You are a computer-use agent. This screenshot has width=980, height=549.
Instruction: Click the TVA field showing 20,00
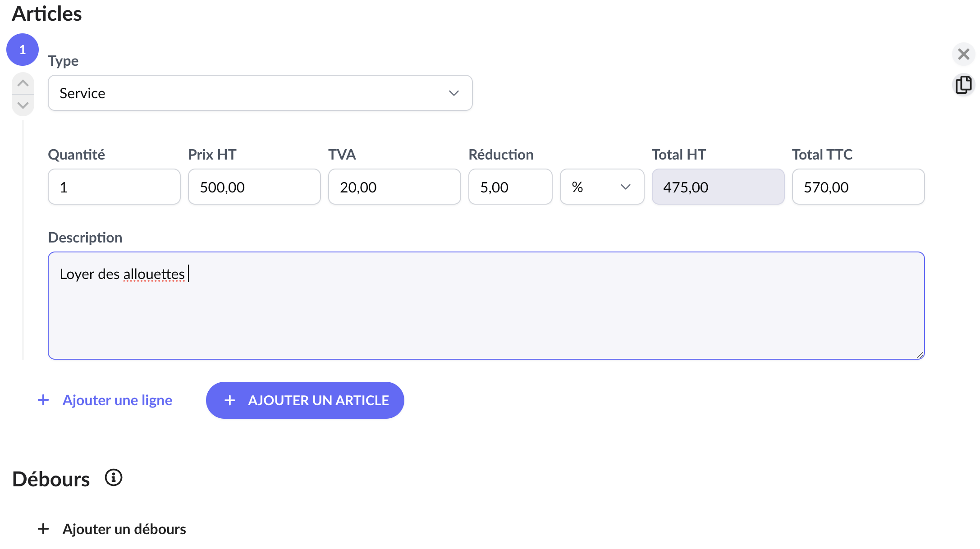click(x=394, y=187)
